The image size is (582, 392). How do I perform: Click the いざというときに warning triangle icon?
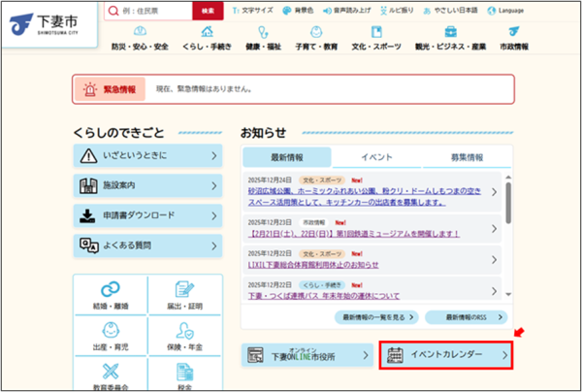pos(88,156)
